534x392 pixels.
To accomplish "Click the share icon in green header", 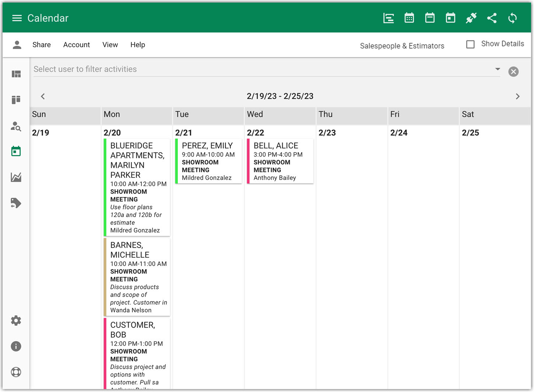I will tap(492, 18).
